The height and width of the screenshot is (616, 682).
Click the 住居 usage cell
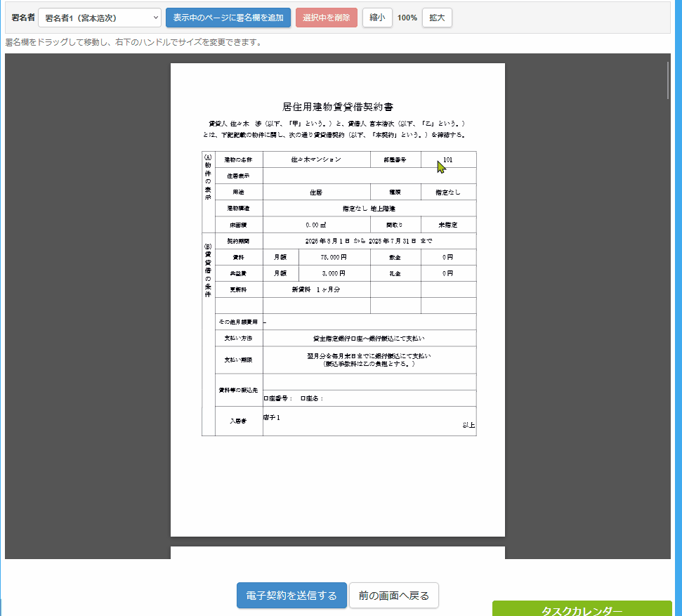coord(316,192)
